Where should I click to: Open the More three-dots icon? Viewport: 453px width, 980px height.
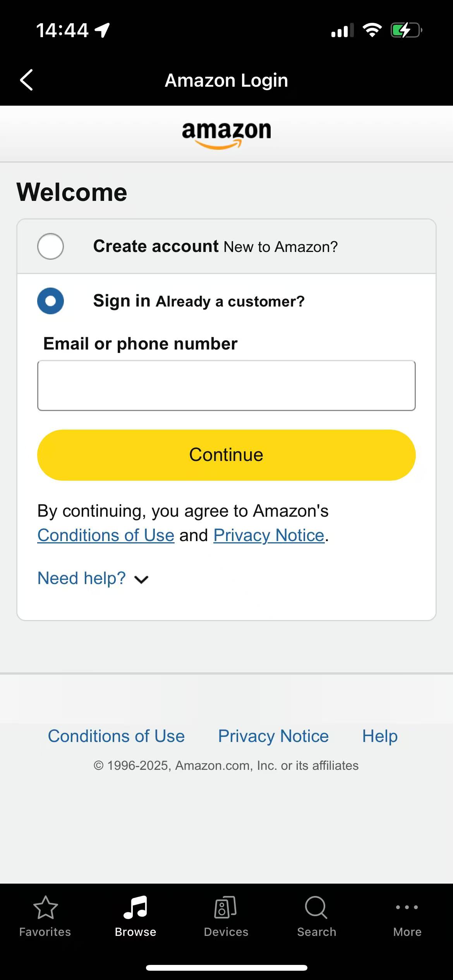click(407, 907)
